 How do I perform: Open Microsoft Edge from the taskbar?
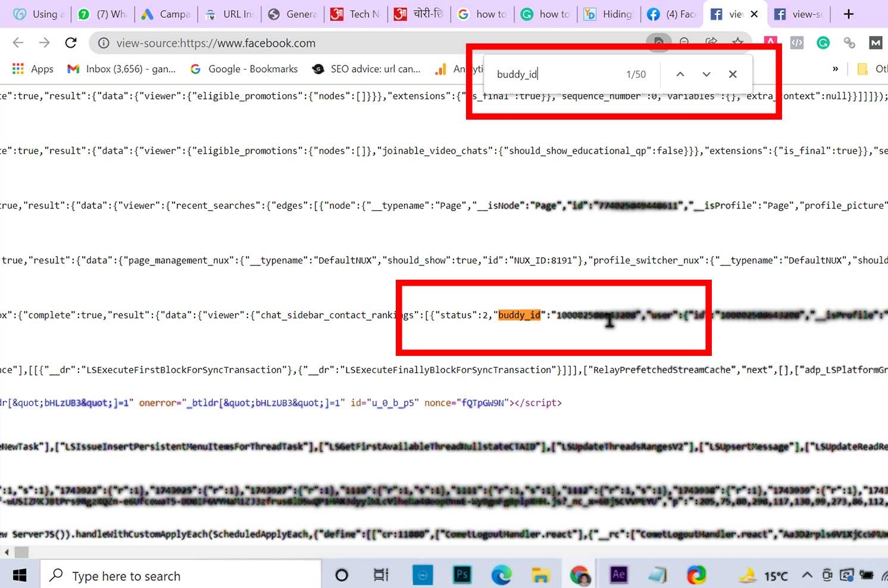(501, 575)
